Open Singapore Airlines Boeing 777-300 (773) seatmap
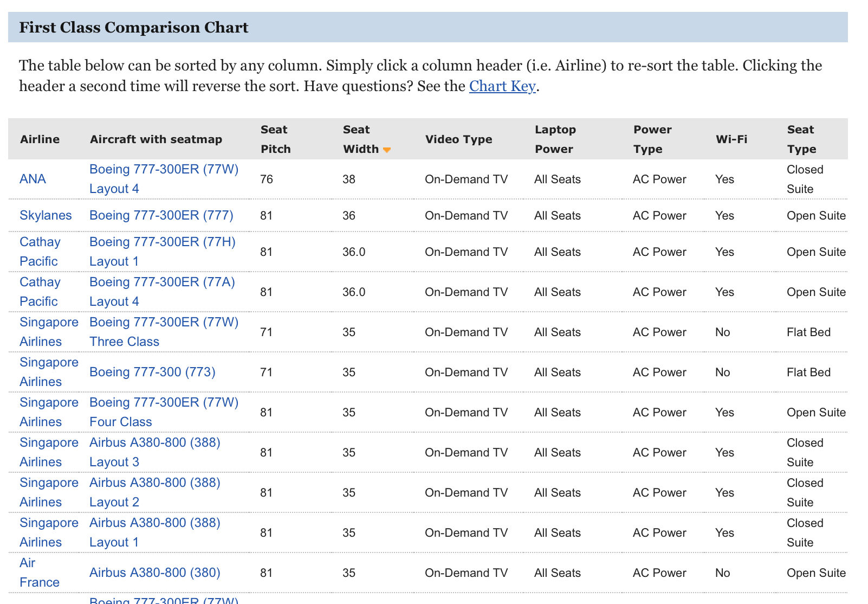Screen dimensions: 868x604 pos(152,372)
